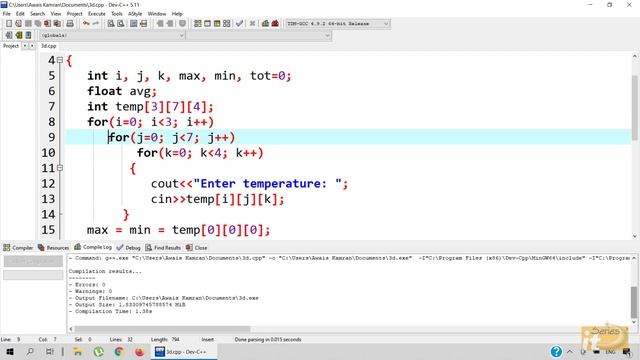The image size is (640, 360).
Task: Click the Save All toolbar icon
Action: (x=38, y=24)
